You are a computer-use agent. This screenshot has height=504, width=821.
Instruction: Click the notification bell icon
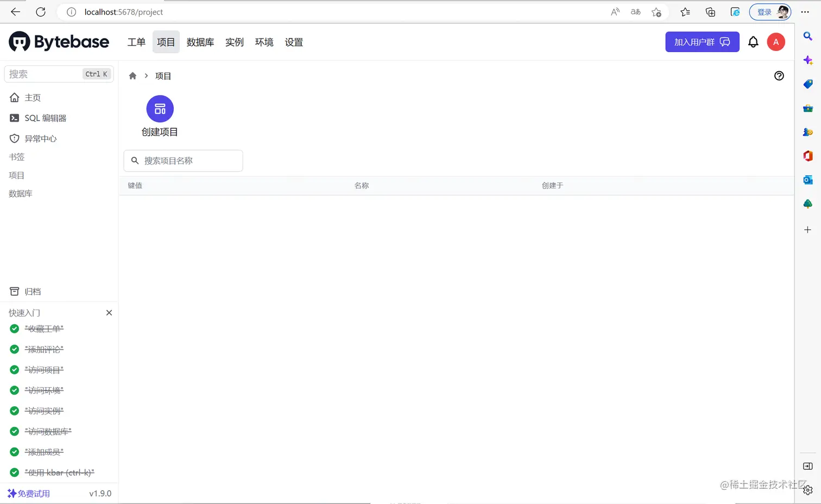pos(753,42)
